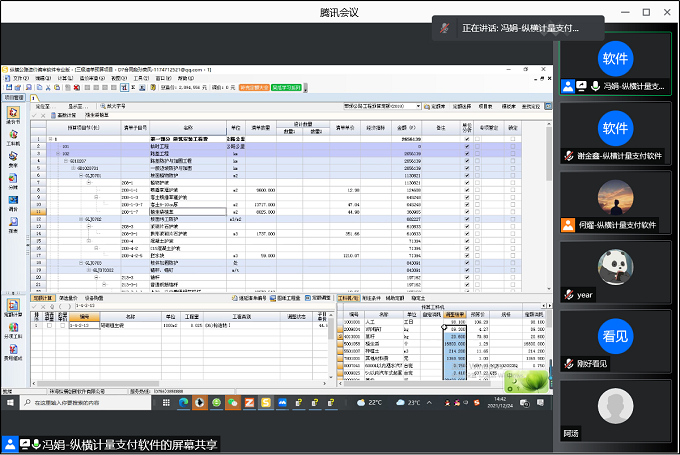
Task: Click the muted microphone icon in speaking banner
Action: 445,28
